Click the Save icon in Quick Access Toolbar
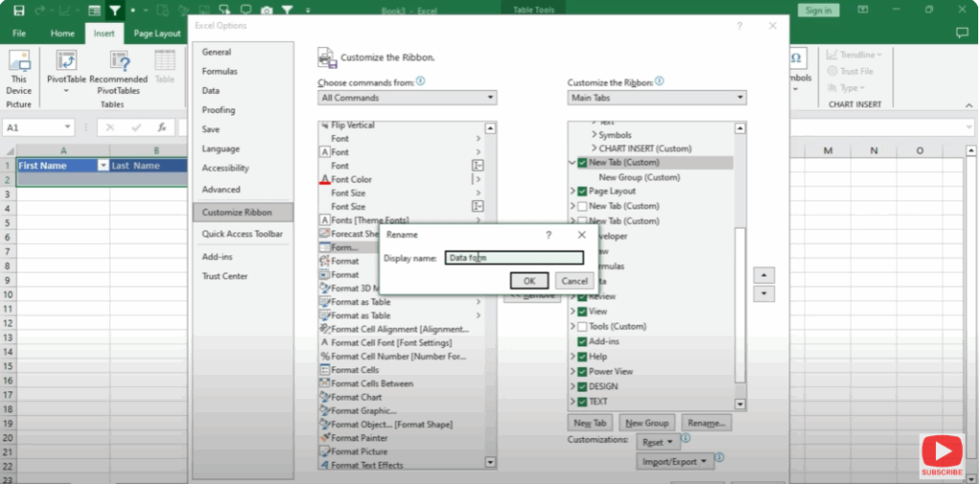The height and width of the screenshot is (484, 980). coord(19,11)
